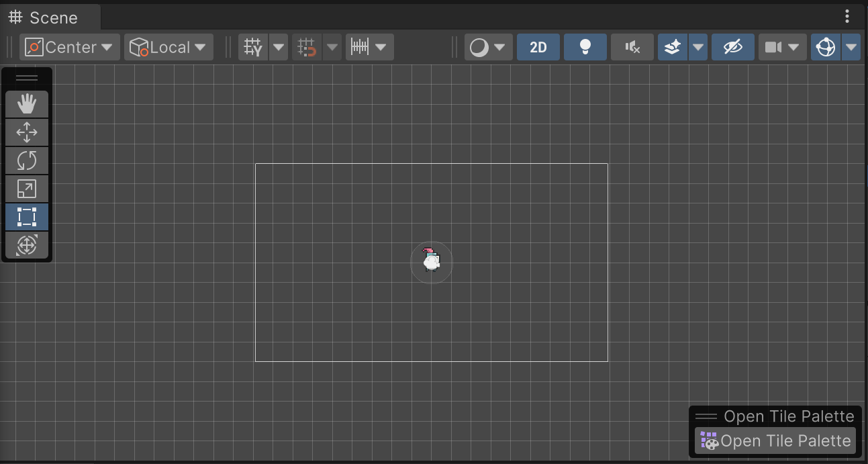This screenshot has width=868, height=464.
Task: Select the Rotate tool
Action: pyautogui.click(x=27, y=160)
